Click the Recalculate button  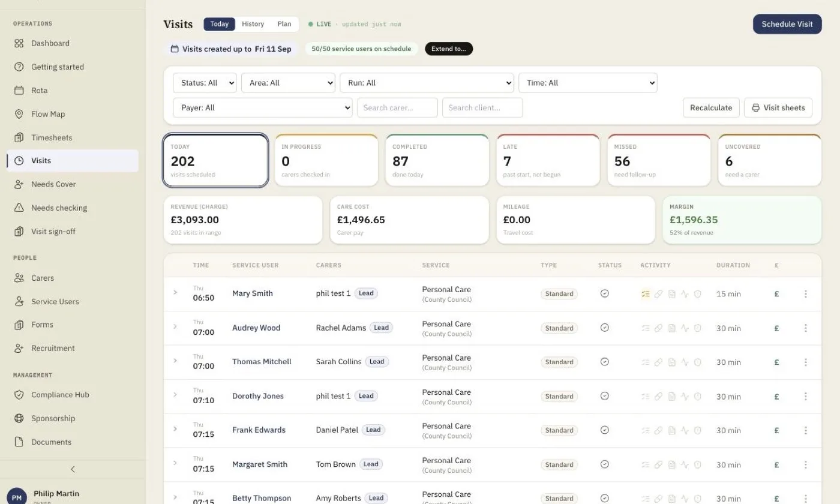tap(711, 108)
